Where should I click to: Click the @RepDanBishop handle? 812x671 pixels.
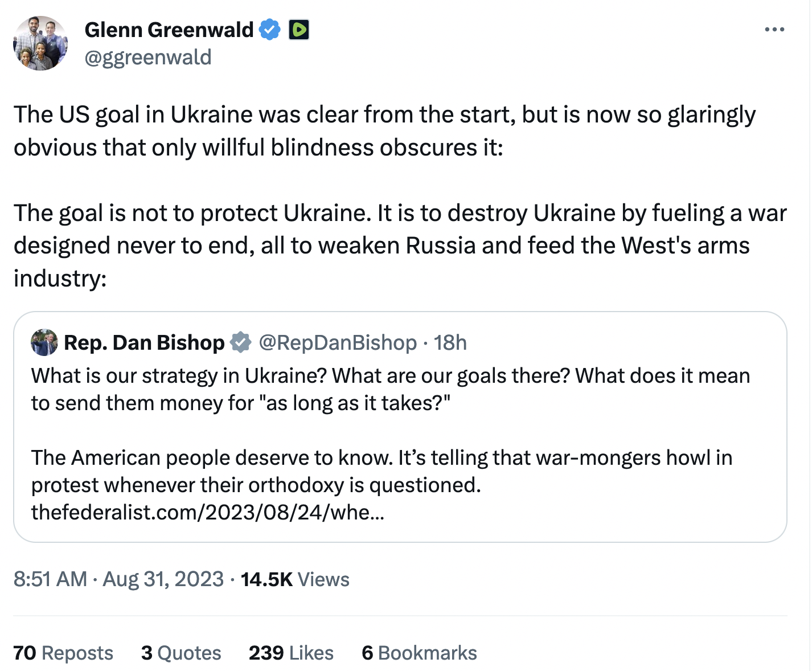[x=338, y=342]
